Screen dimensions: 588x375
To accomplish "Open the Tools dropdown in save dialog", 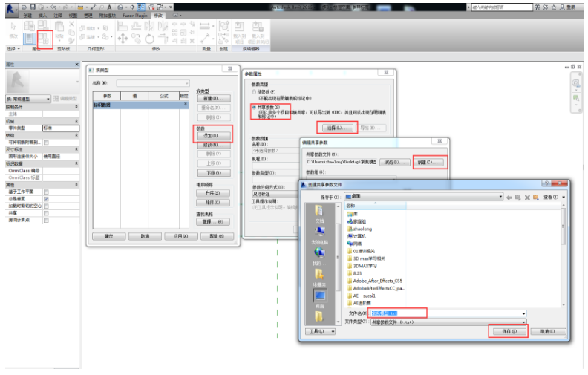I will coord(320,331).
